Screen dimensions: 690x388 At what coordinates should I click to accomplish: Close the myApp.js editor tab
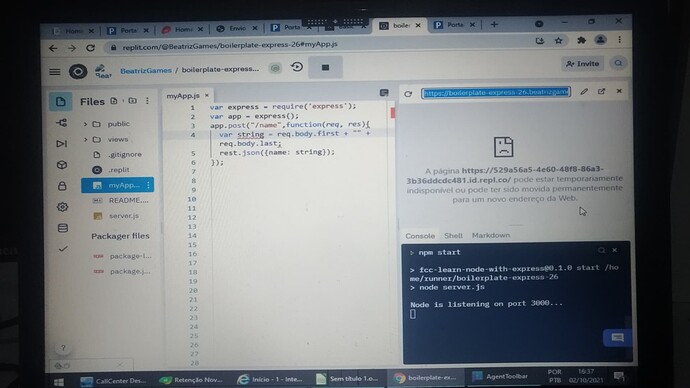pyautogui.click(x=206, y=95)
